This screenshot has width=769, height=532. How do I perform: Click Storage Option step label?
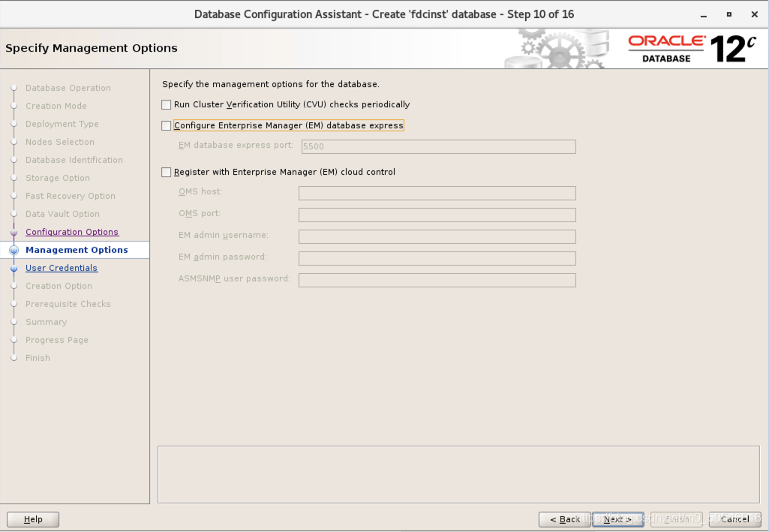(57, 178)
